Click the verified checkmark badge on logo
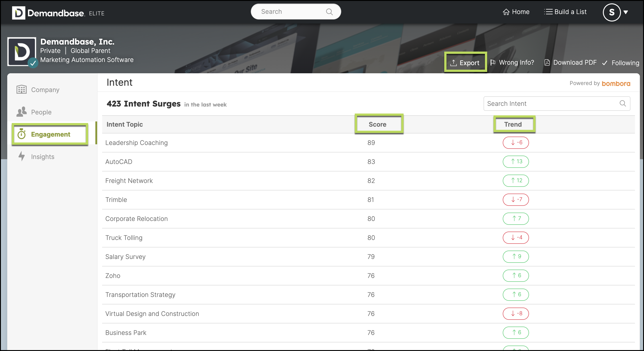 pyautogui.click(x=33, y=63)
